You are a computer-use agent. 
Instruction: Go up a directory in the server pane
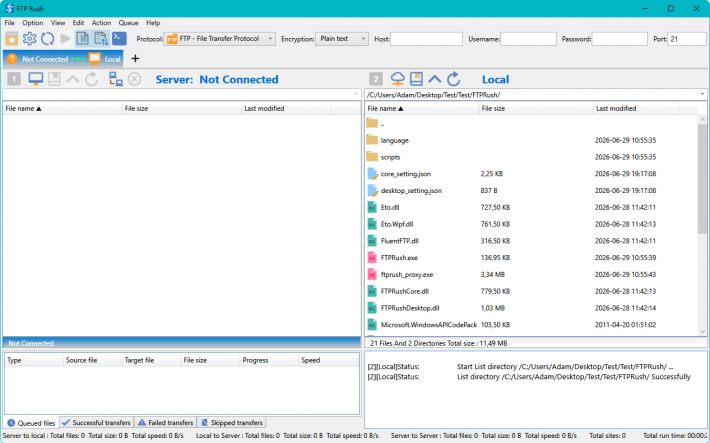72,79
